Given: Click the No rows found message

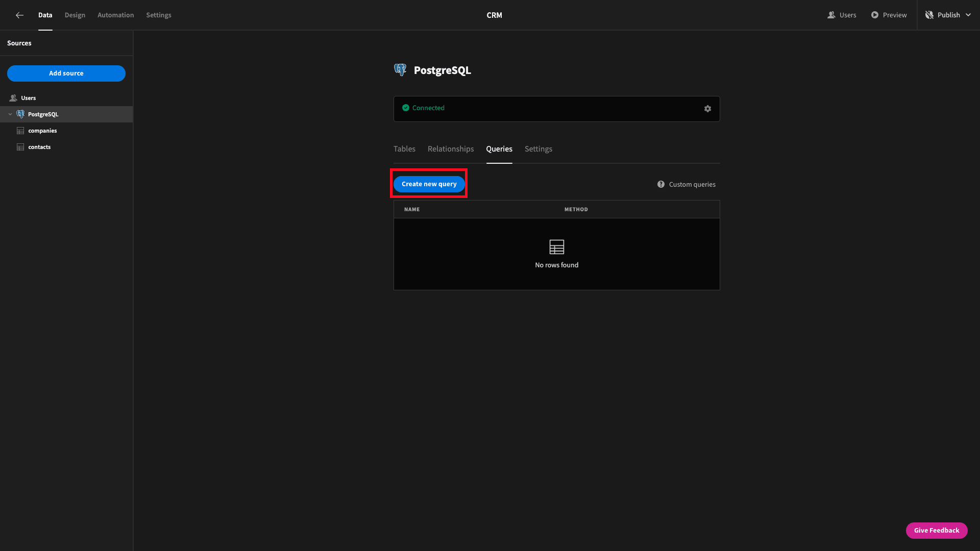Looking at the screenshot, I should tap(557, 265).
